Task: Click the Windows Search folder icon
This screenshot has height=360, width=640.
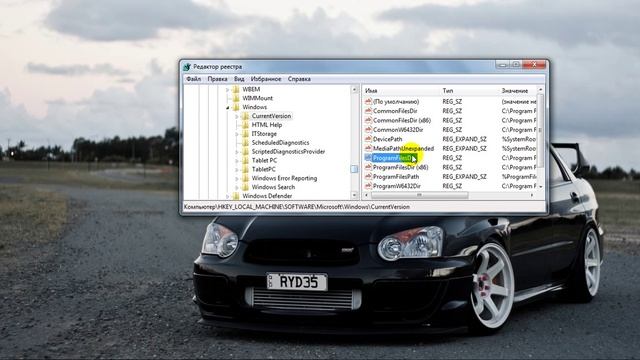Action: [245, 187]
